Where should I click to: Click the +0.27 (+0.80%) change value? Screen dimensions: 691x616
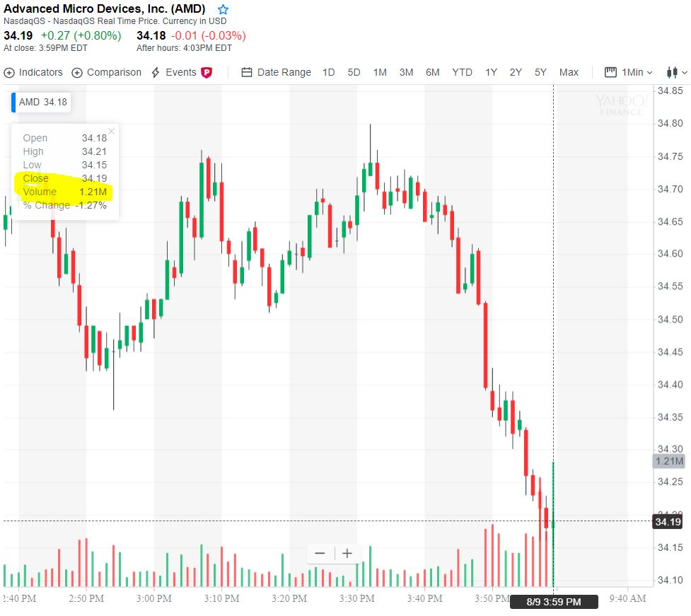click(x=81, y=35)
